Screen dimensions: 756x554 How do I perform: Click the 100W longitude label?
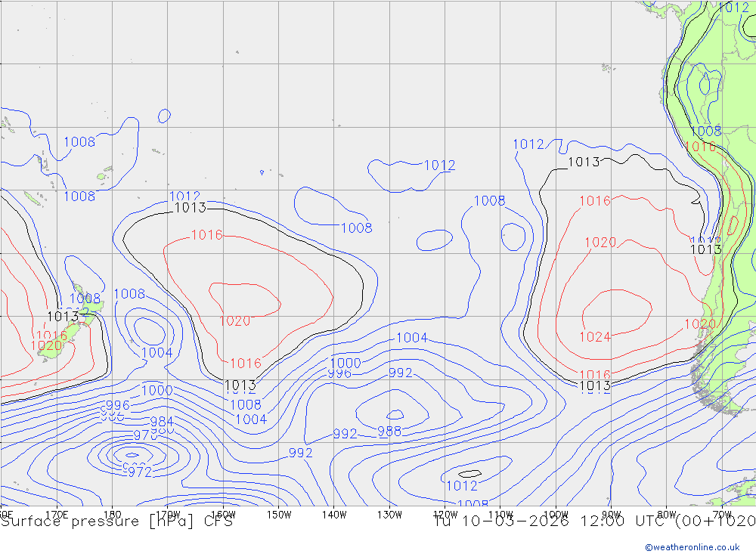coord(556,515)
